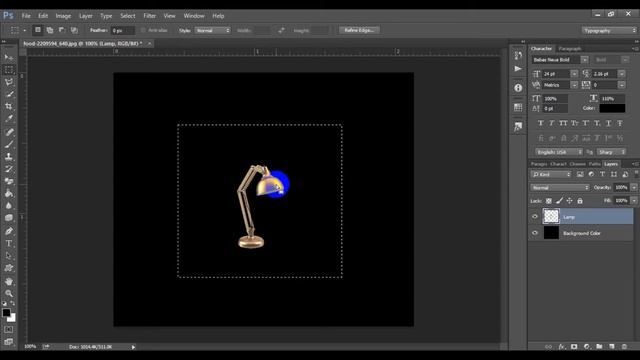
Task: Click the Delete layer trash icon
Action: click(624, 347)
